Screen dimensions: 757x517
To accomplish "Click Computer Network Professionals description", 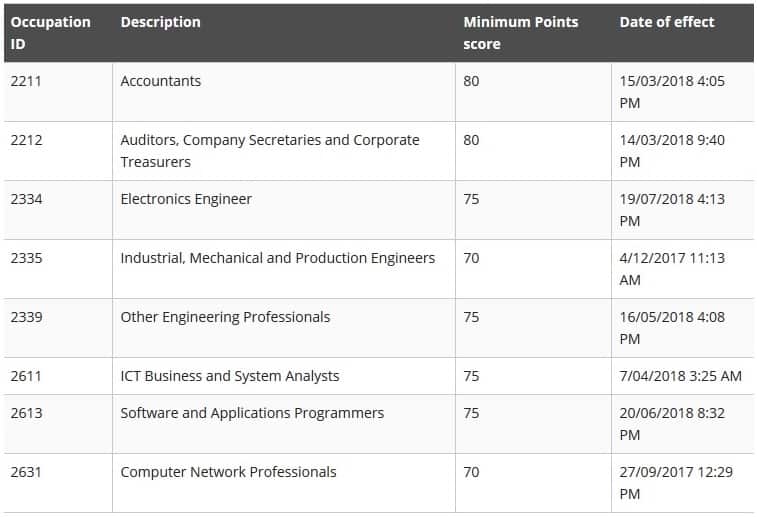I will pos(228,472).
